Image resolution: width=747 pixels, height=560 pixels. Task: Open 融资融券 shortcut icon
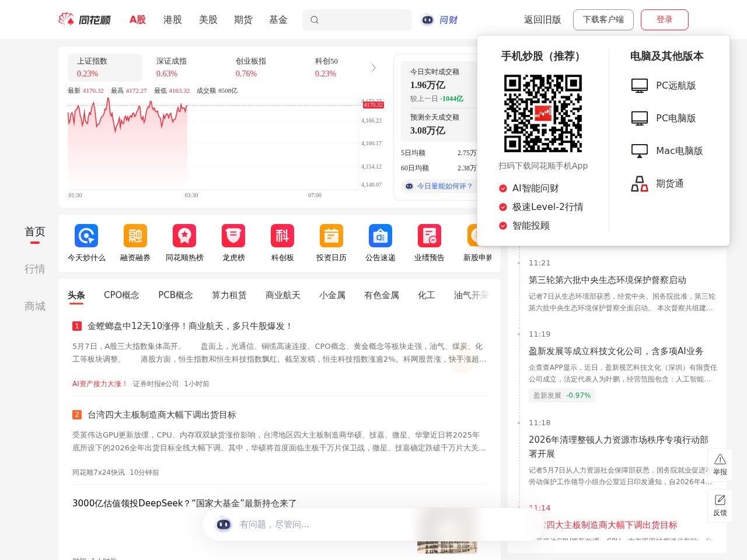coord(135,236)
